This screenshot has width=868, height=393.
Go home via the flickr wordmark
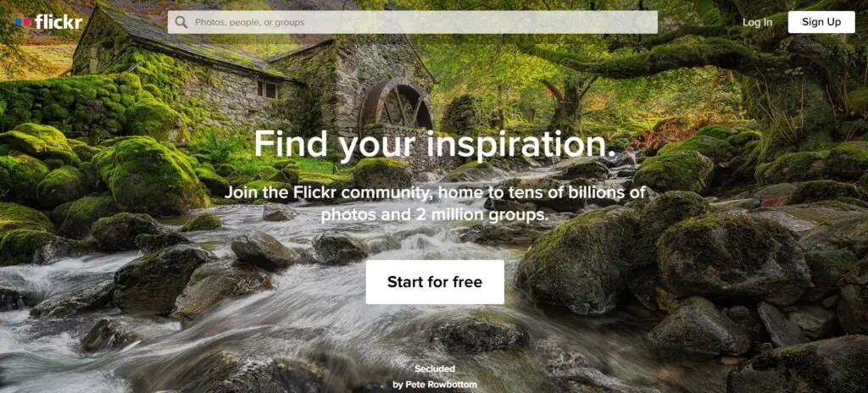[x=58, y=21]
